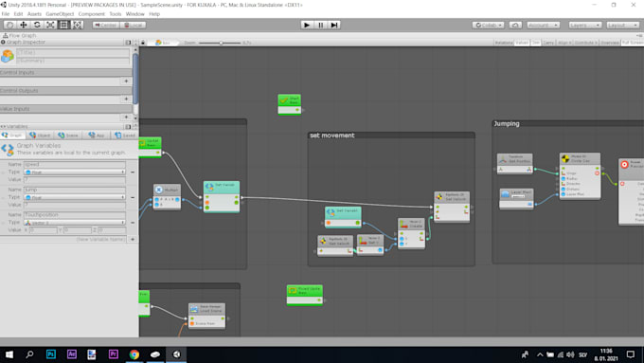Switch to Scene variables tab
This screenshot has width=644, height=363.
(x=68, y=136)
